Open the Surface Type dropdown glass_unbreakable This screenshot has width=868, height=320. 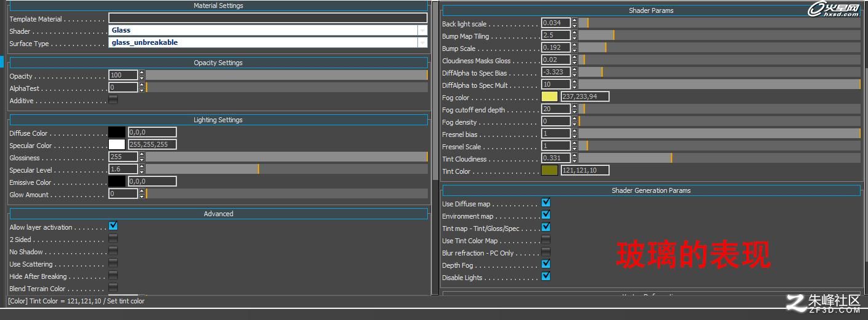pos(268,42)
